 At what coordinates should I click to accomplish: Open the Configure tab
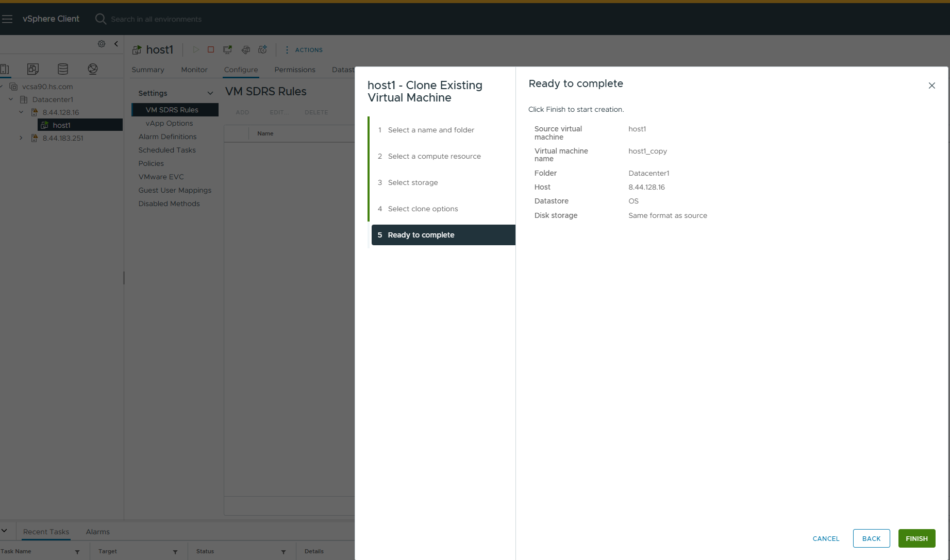pyautogui.click(x=241, y=70)
